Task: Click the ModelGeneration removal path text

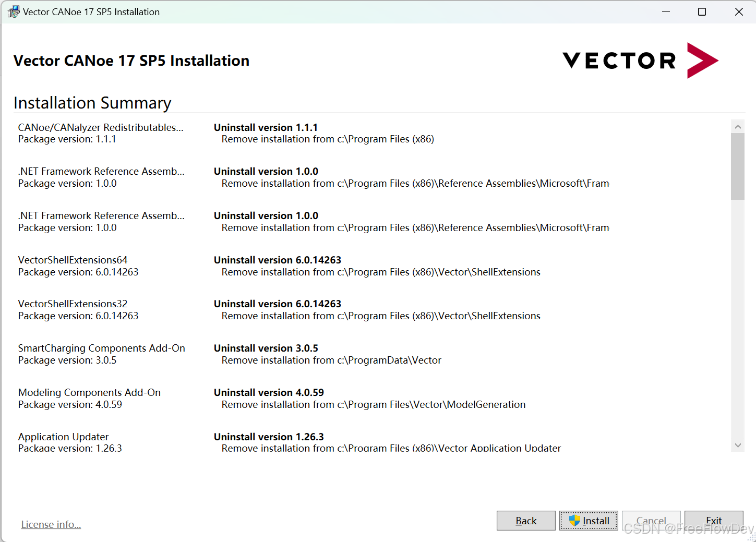Action: coord(374,405)
